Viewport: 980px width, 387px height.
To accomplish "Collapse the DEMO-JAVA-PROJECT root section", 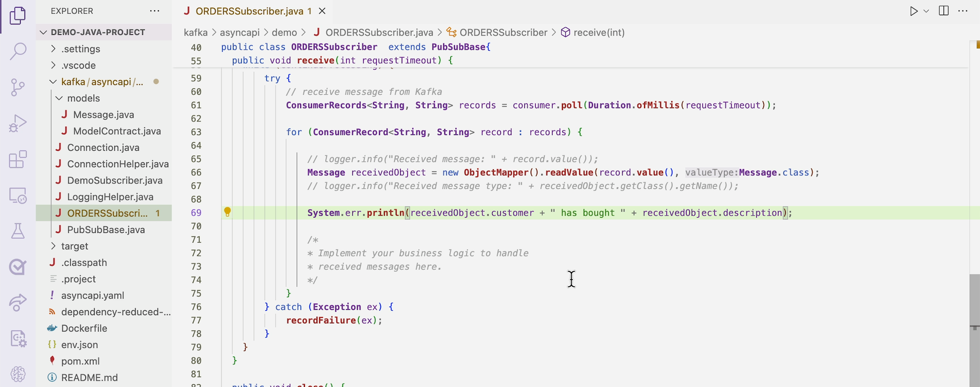I will click(x=44, y=32).
